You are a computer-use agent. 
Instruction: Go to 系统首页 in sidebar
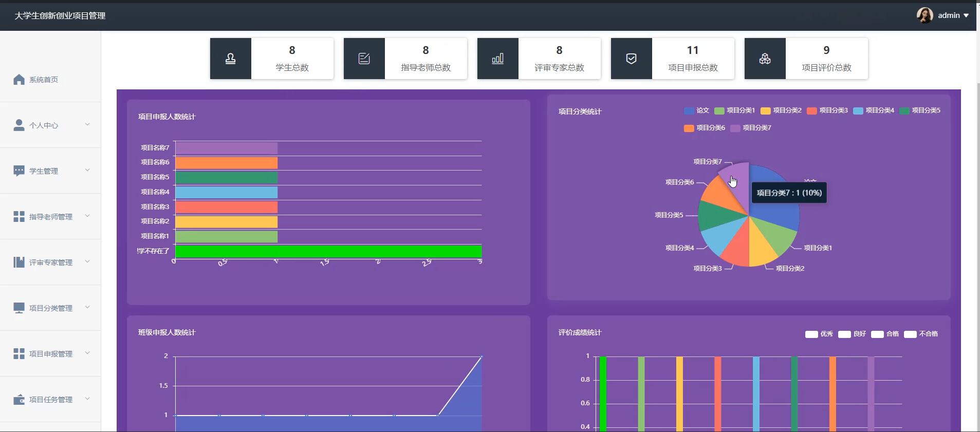pyautogui.click(x=50, y=80)
